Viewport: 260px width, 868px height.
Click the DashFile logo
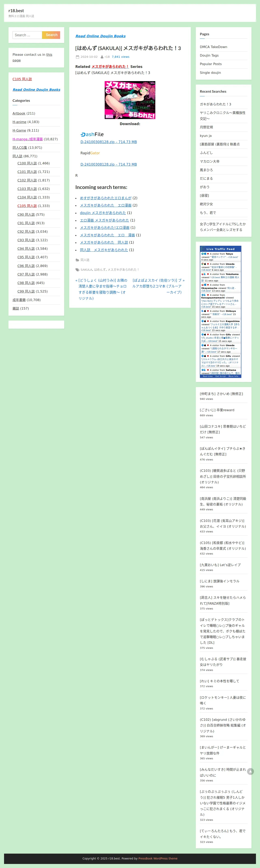pos(92,134)
